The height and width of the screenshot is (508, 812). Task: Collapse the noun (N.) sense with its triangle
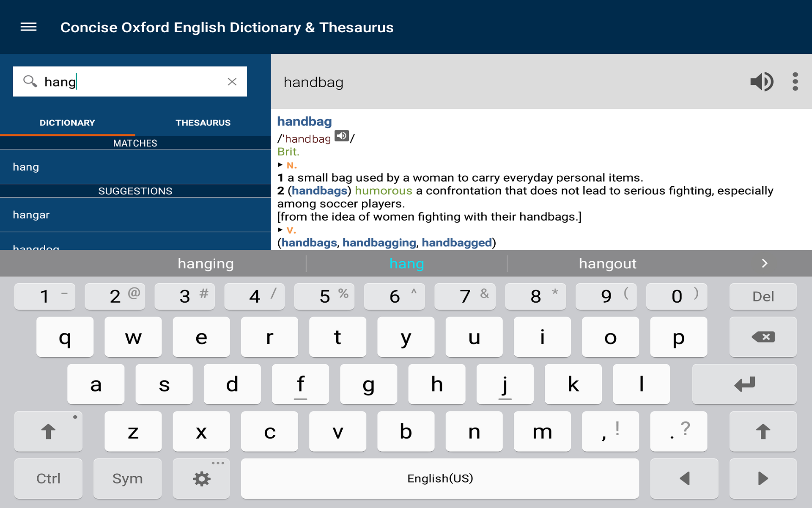281,165
